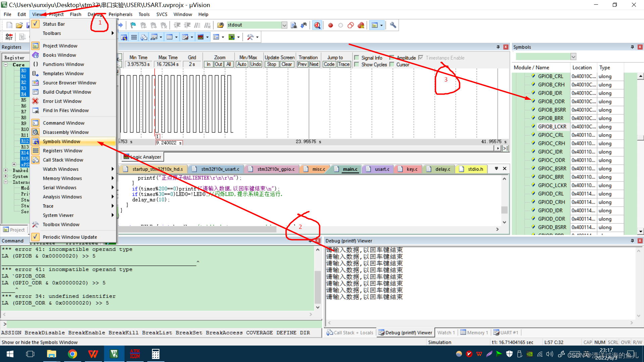Open the Calculator from the taskbar
The height and width of the screenshot is (362, 644).
[x=155, y=354]
